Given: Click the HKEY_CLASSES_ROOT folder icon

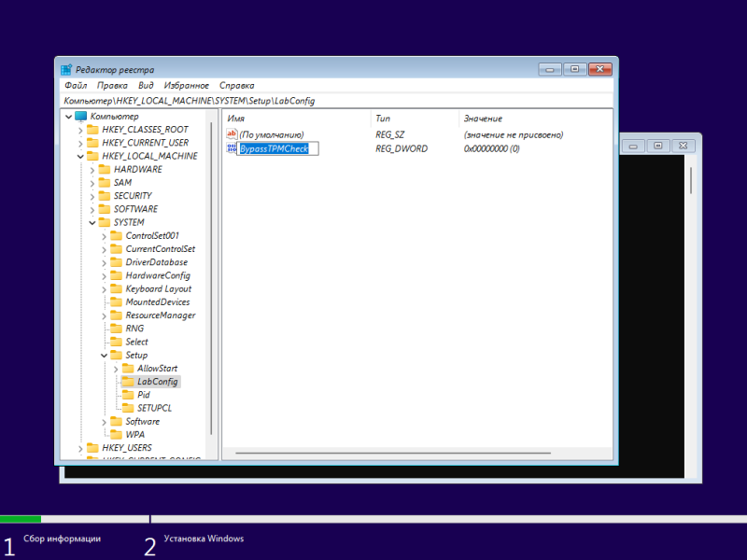Looking at the screenshot, I should [x=92, y=130].
